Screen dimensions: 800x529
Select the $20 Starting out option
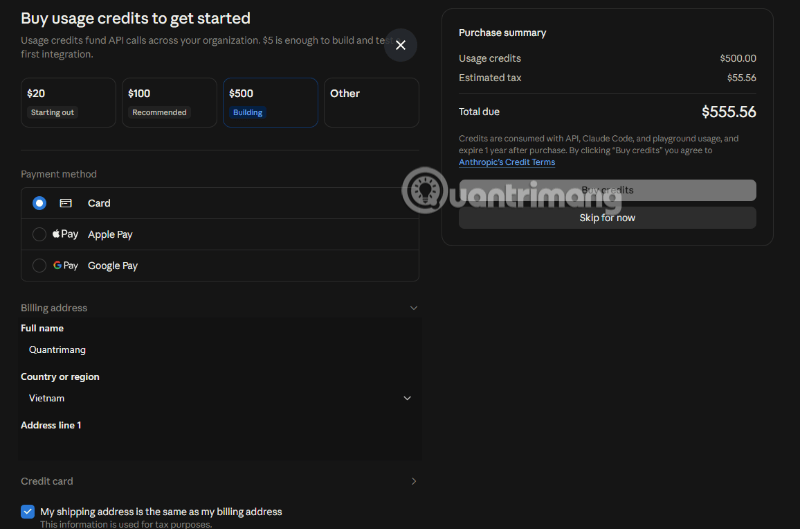coord(68,103)
